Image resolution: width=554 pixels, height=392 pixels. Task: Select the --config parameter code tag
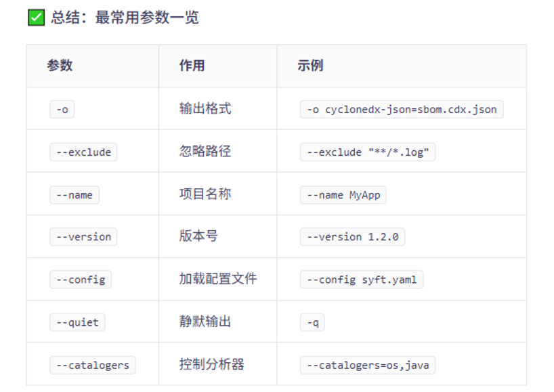click(81, 280)
